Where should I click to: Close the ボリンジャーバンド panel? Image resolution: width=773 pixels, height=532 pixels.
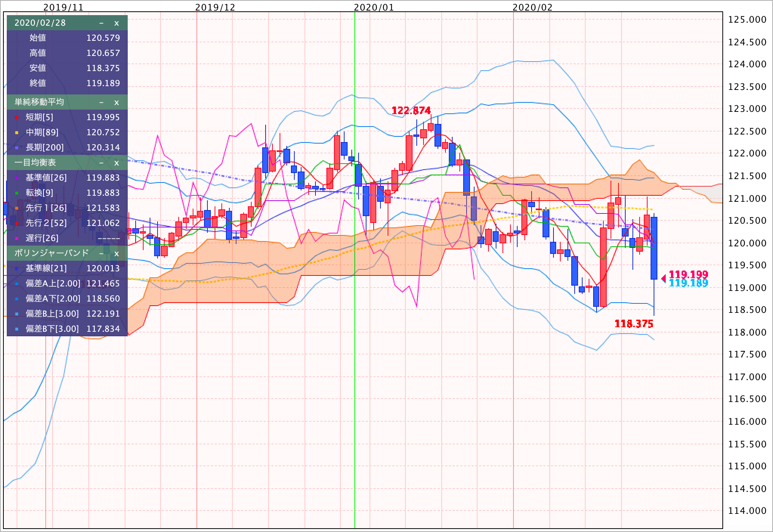point(116,254)
